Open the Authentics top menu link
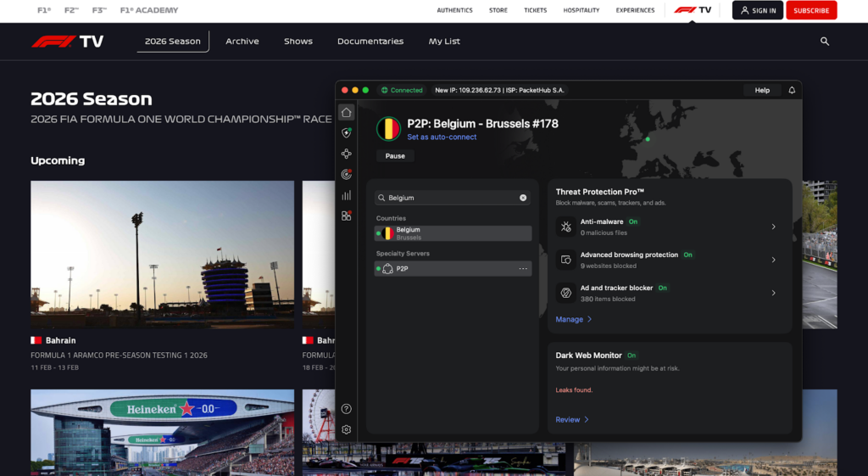The image size is (868, 476). [x=454, y=10]
